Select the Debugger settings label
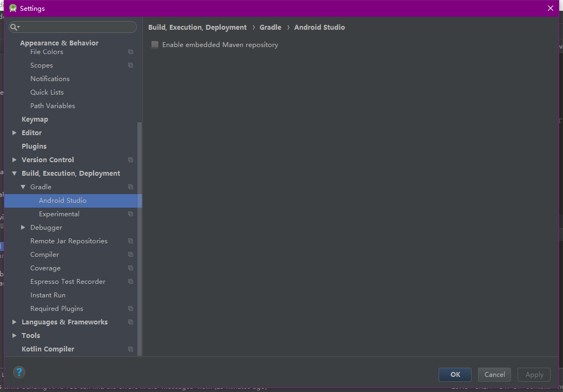Screen dimensions: 563x392 click(47, 228)
